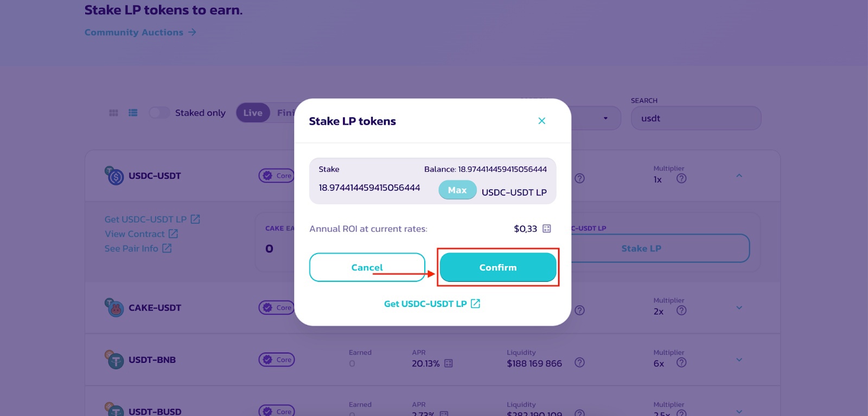The image size is (868, 416).
Task: Click the search field containing usdt
Action: pos(696,118)
